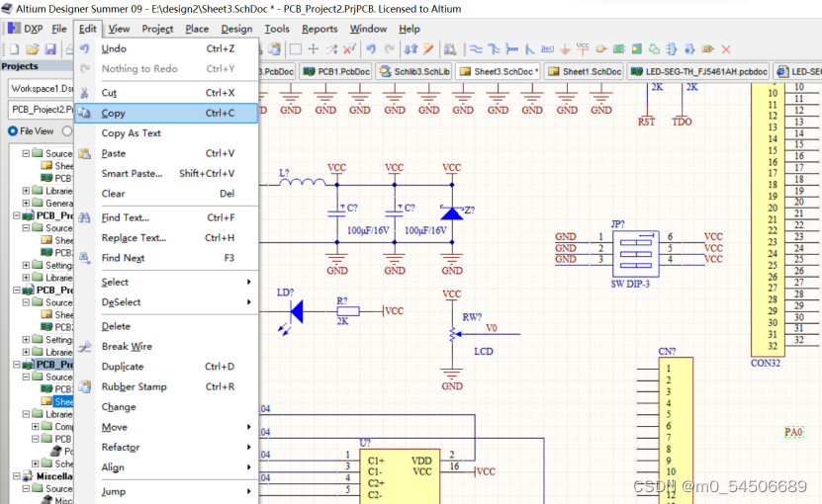Select the GND Power Port tool
Viewport: 822px width, 504px height.
[565, 49]
